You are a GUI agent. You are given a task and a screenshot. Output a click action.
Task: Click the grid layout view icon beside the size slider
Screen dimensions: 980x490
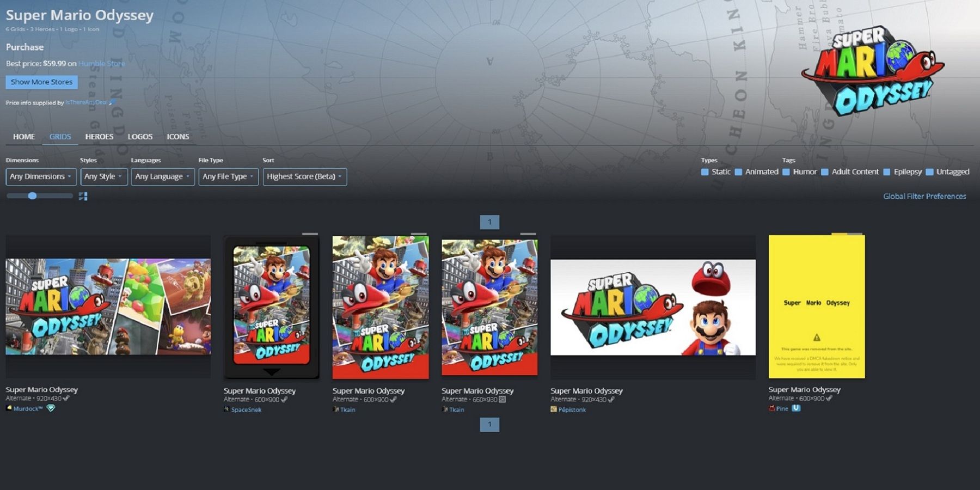pos(83,196)
